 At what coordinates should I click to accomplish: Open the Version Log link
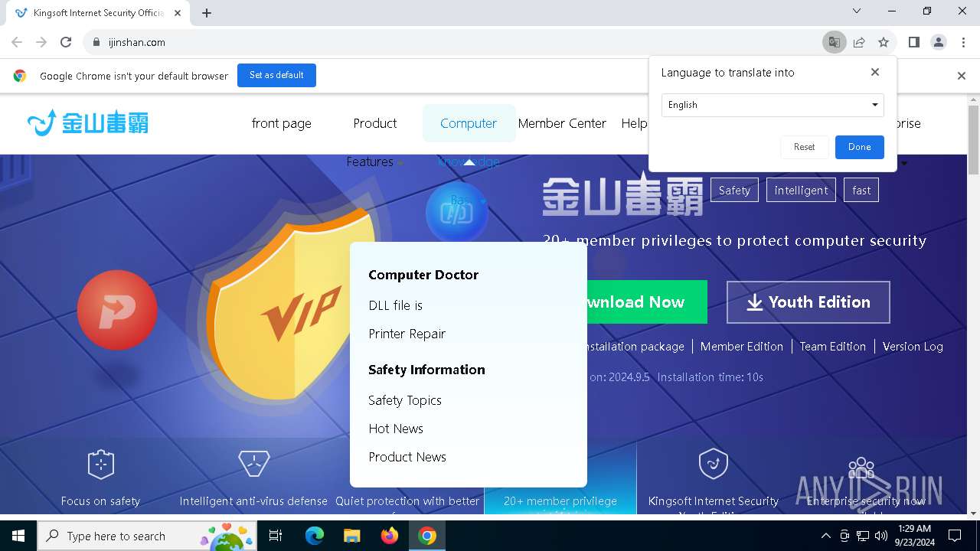[913, 347]
